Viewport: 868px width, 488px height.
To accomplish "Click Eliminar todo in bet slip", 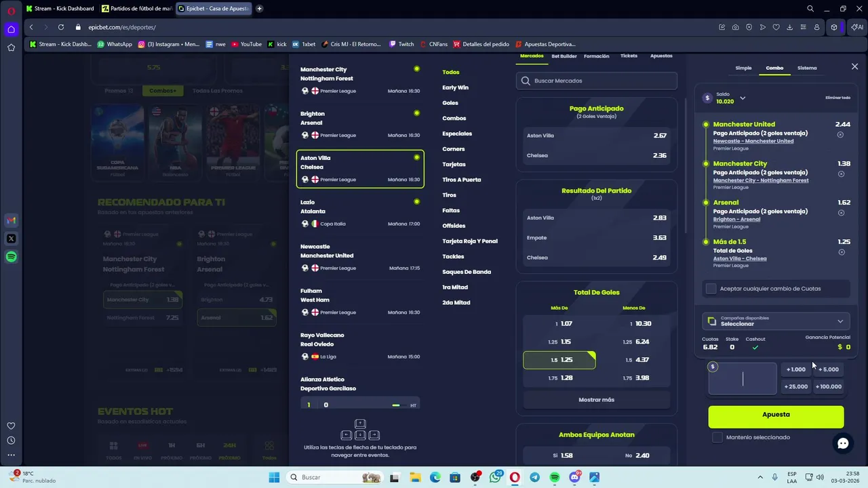I will click(x=837, y=98).
